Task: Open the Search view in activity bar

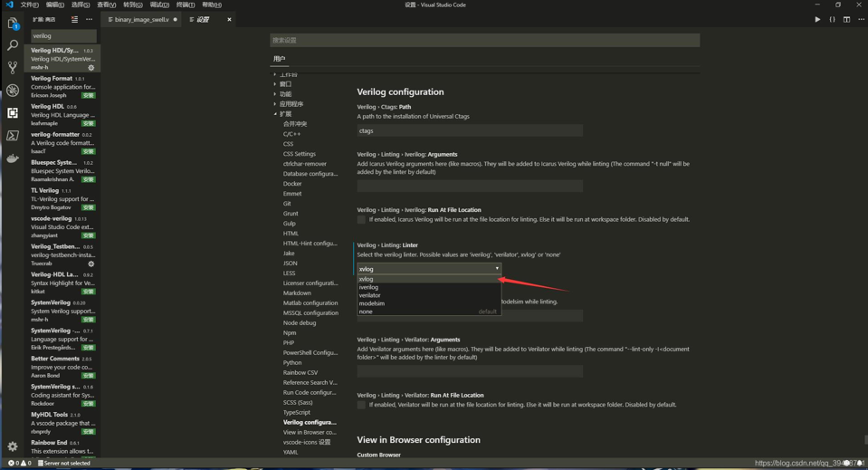Action: click(13, 45)
